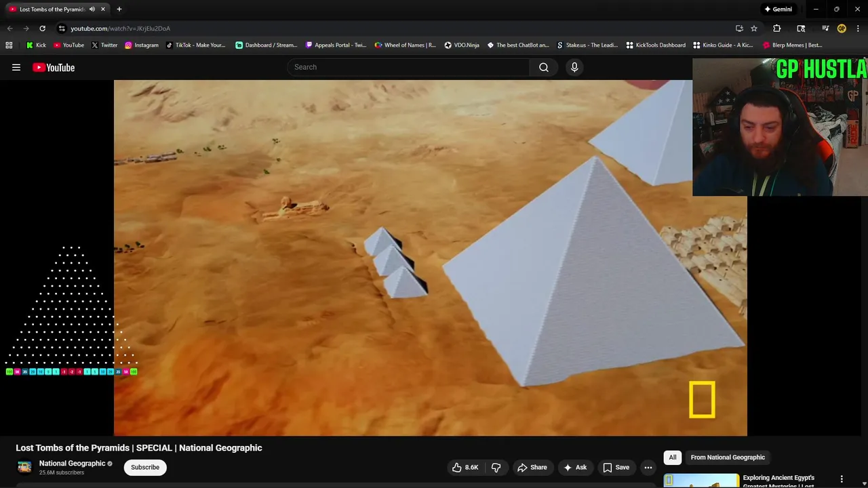Bookmark this page with the star
The image size is (868, 488).
pyautogui.click(x=754, y=28)
